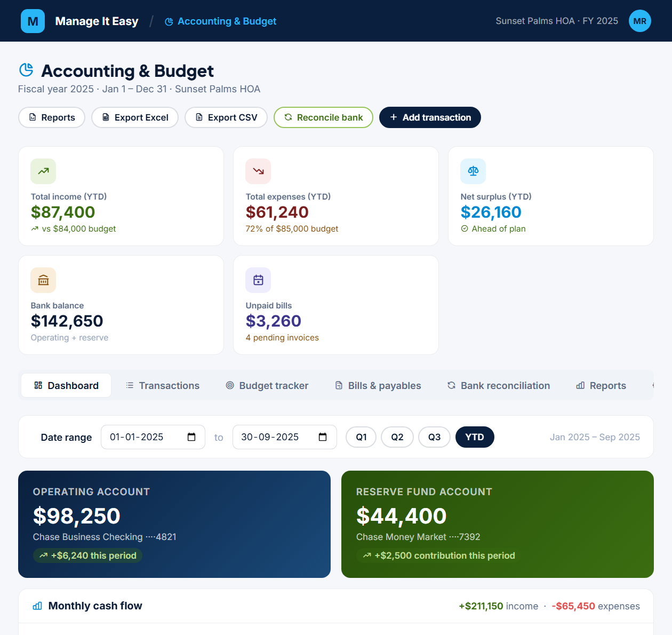Click the Manage It Easy M logo
Image resolution: width=672 pixels, height=635 pixels.
pos(33,21)
